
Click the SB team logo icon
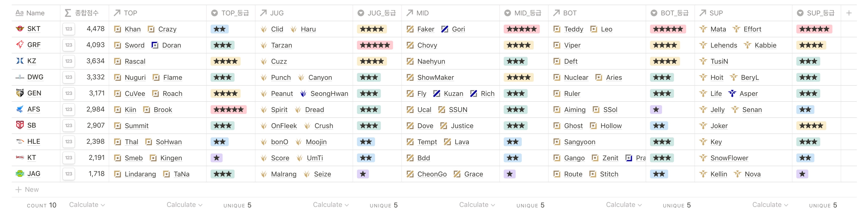20,125
